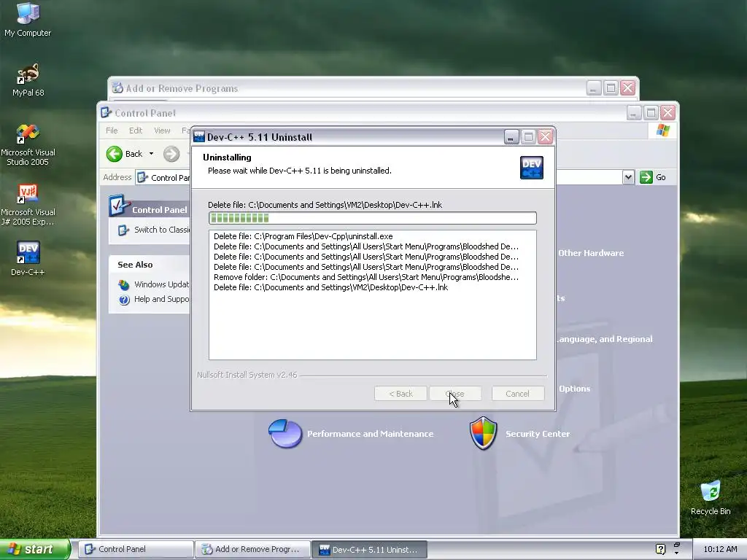The image size is (747, 560).
Task: Click the Help and Support link text
Action: pos(161,299)
